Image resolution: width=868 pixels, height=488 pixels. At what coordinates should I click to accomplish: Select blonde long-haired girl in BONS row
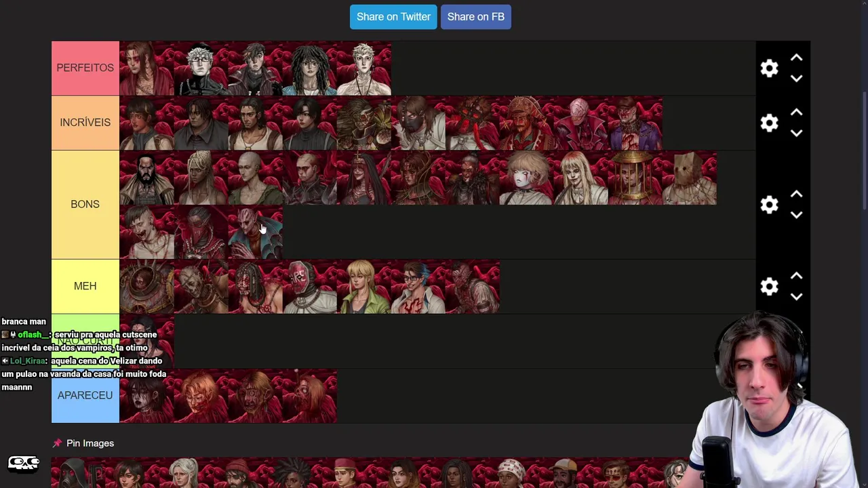coord(581,178)
